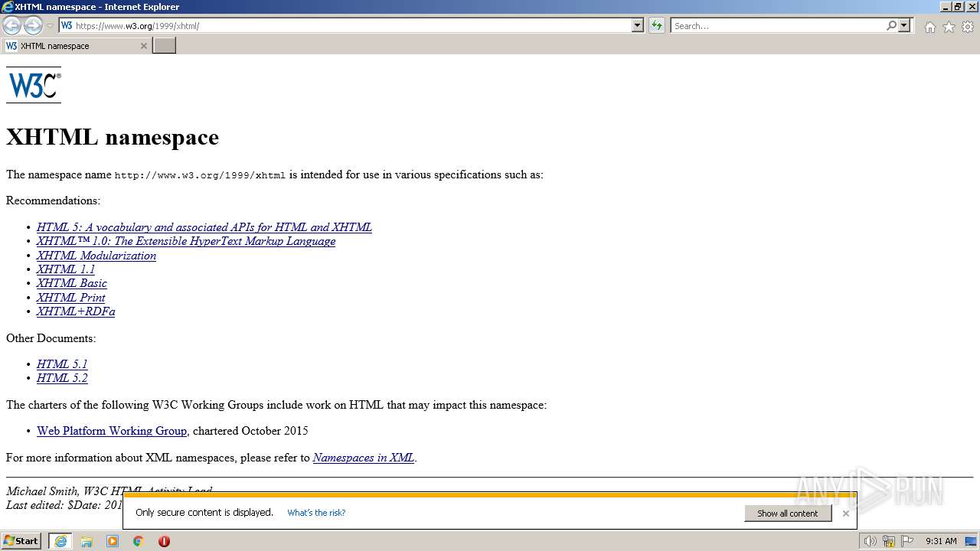Open a new blank tab
Viewport: 980px width, 551px height.
tap(164, 46)
